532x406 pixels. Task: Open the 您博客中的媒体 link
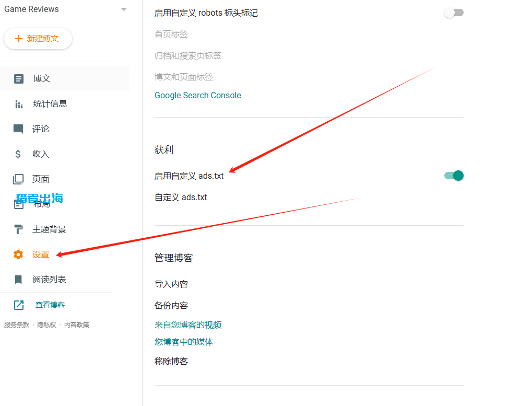click(x=184, y=342)
